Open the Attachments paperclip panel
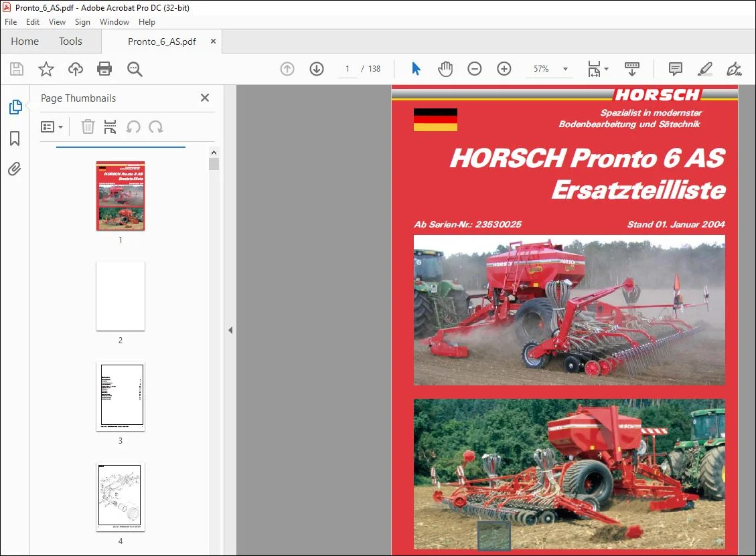Image resolution: width=756 pixels, height=556 pixels. (15, 169)
